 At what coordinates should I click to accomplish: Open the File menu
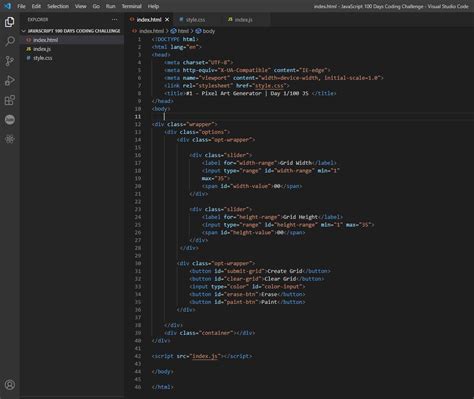[21, 6]
